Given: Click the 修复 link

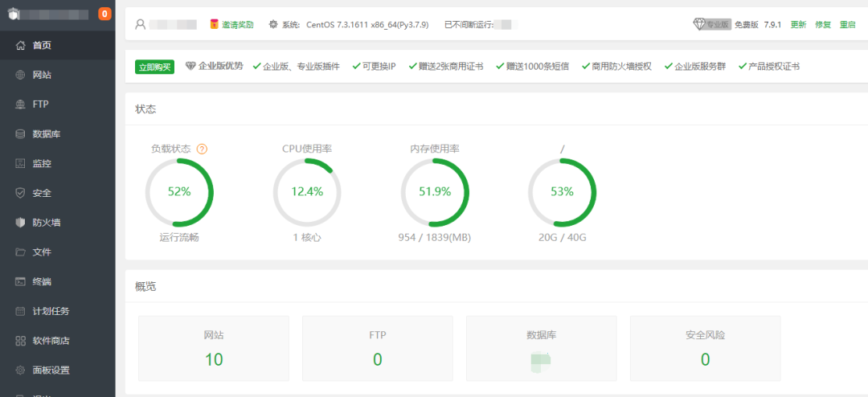Looking at the screenshot, I should [x=823, y=24].
